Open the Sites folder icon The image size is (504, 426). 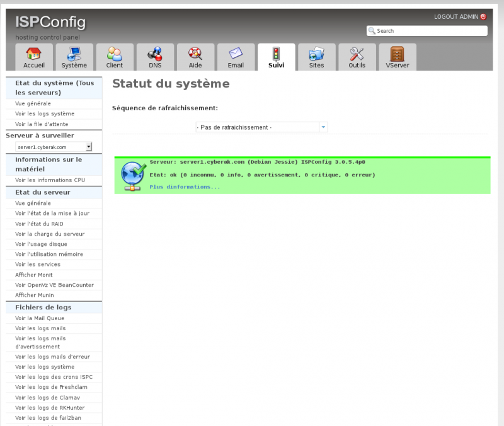(x=316, y=54)
